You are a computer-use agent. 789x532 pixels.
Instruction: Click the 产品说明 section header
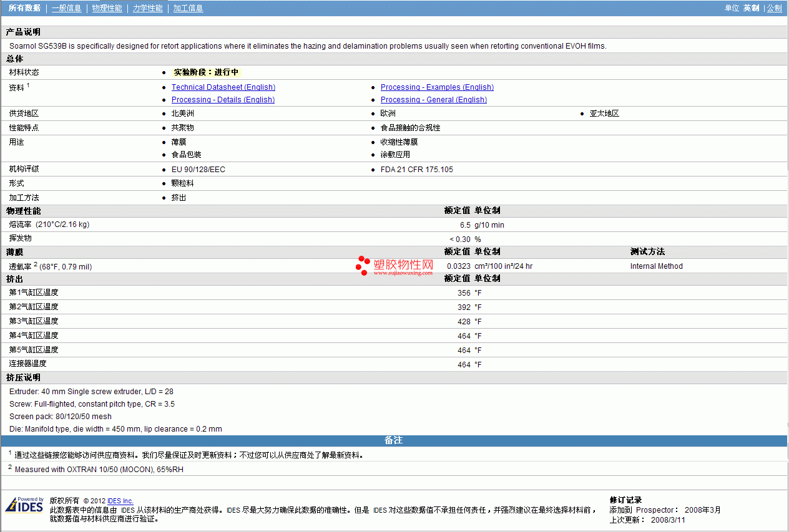coord(24,32)
